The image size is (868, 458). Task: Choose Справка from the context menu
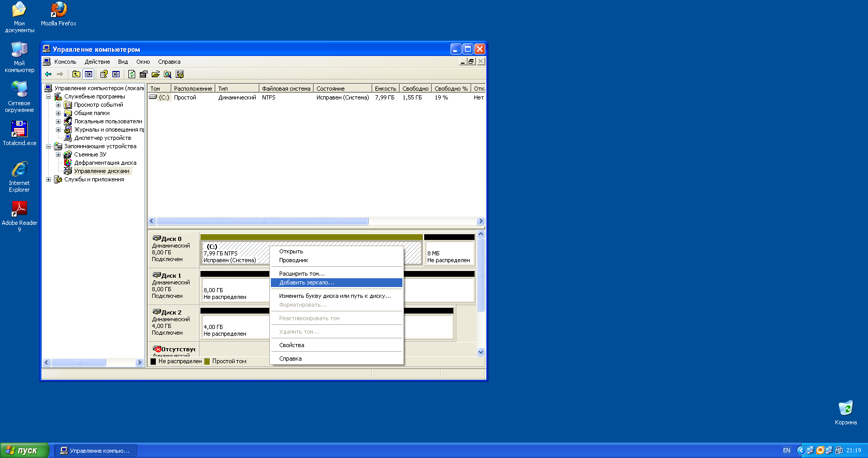337,359
